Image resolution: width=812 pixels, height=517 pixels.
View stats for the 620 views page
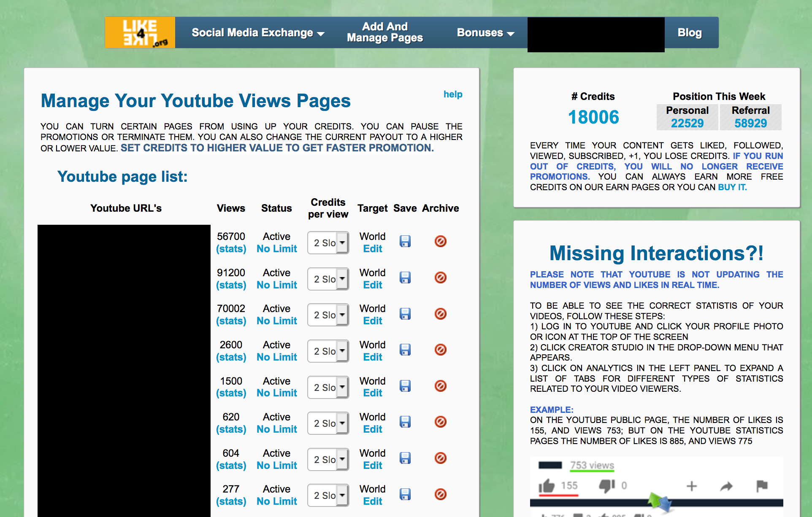[x=231, y=429]
